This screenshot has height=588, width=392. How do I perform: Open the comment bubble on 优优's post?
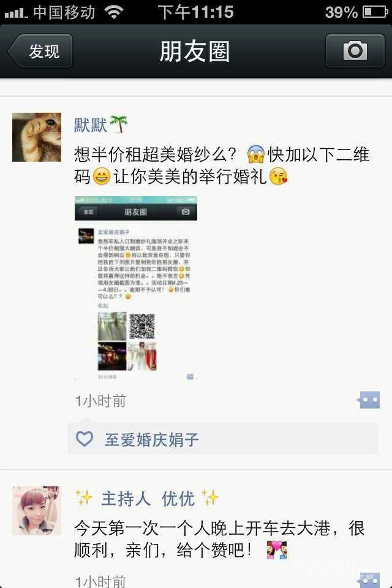(x=368, y=580)
